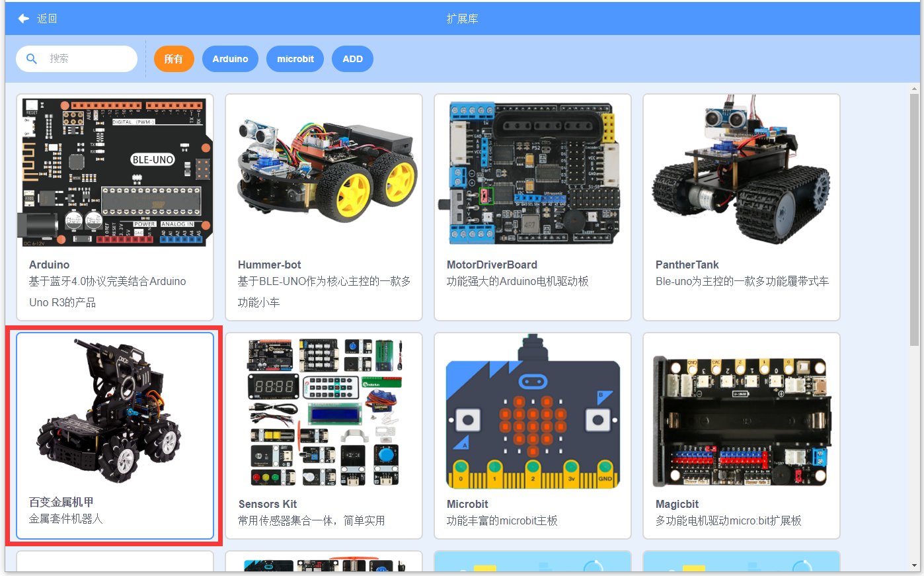Select the ADD filter tab
Screen dimensions: 924x576
tap(352, 59)
